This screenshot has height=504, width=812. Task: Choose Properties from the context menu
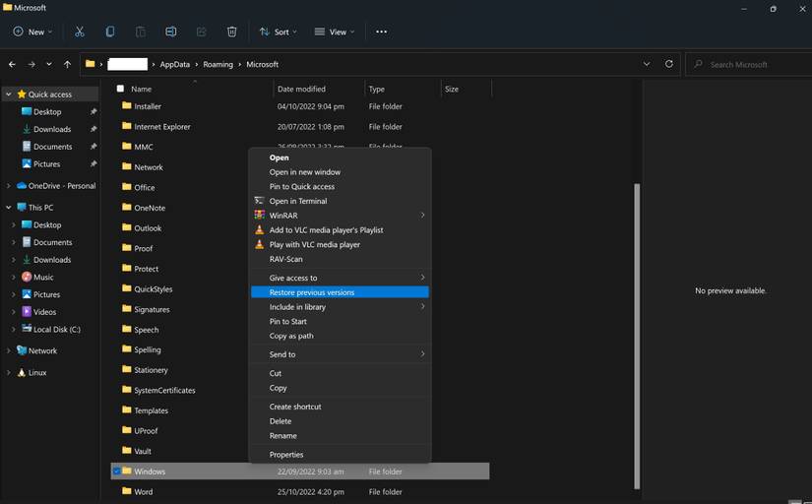tap(286, 455)
